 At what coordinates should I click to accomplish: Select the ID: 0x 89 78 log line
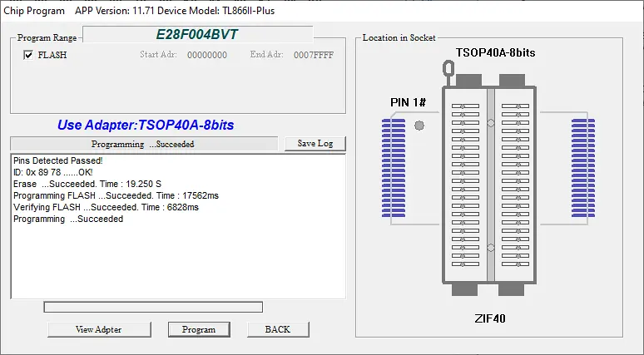[x=53, y=172]
